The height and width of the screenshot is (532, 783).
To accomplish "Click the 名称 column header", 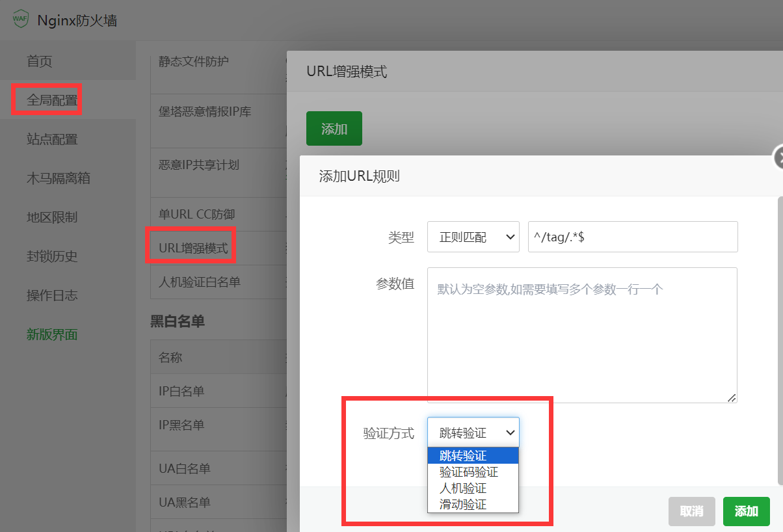I will tap(170, 357).
